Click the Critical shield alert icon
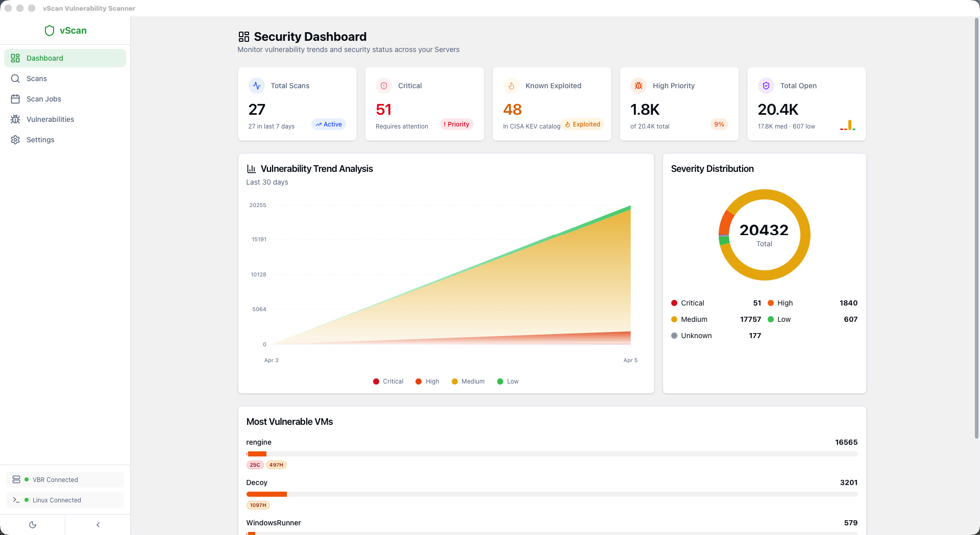The height and width of the screenshot is (535, 980). point(384,86)
